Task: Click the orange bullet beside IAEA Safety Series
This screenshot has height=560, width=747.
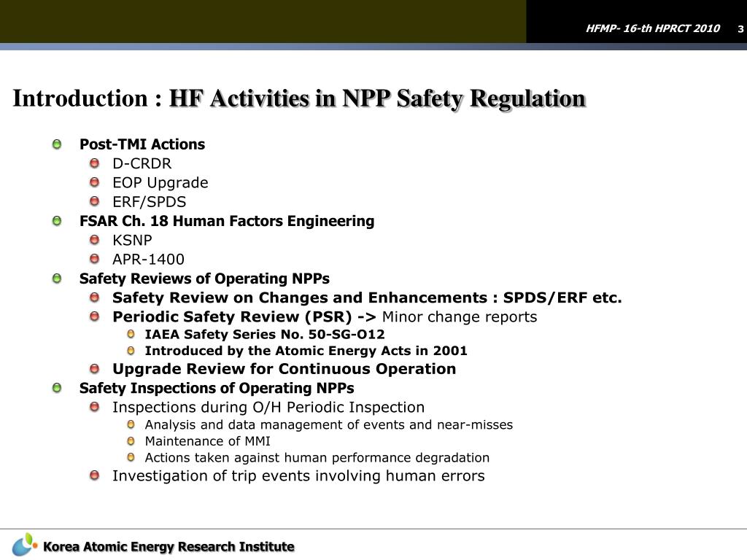Action: point(131,334)
